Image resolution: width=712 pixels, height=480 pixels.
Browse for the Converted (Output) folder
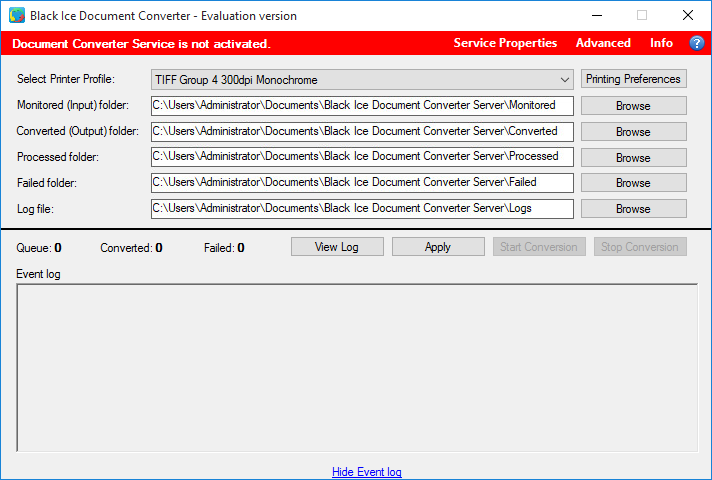tap(633, 132)
